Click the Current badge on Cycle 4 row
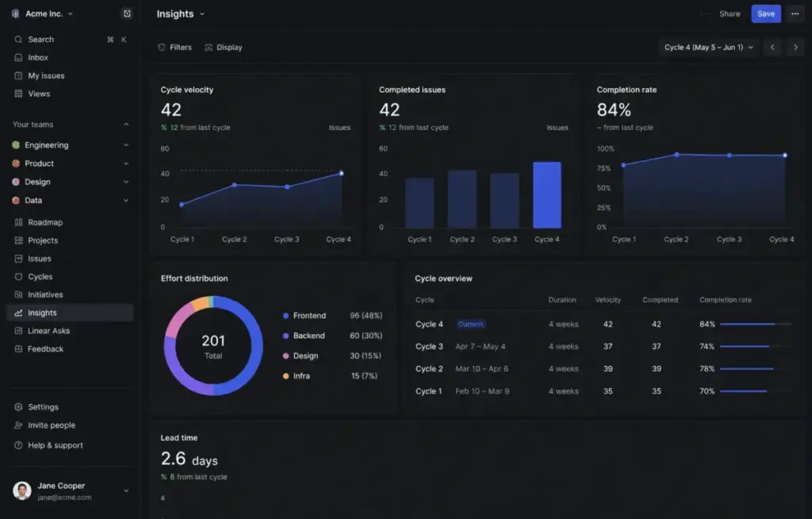The image size is (812, 519). (x=471, y=324)
